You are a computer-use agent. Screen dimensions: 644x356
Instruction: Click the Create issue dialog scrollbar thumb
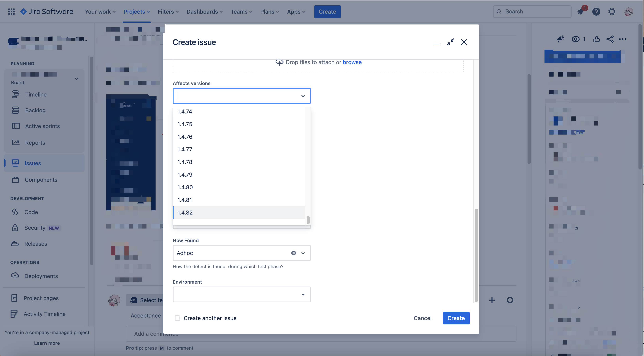(476, 255)
